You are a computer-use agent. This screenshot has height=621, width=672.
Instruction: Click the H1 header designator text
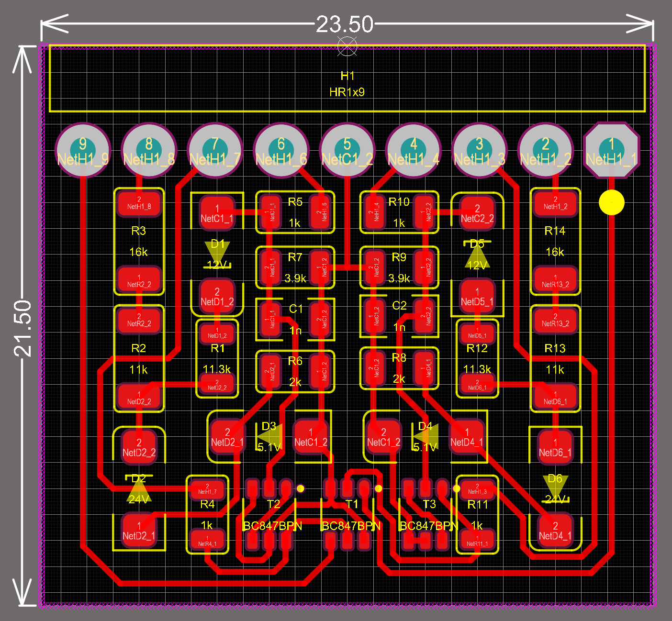(x=347, y=76)
